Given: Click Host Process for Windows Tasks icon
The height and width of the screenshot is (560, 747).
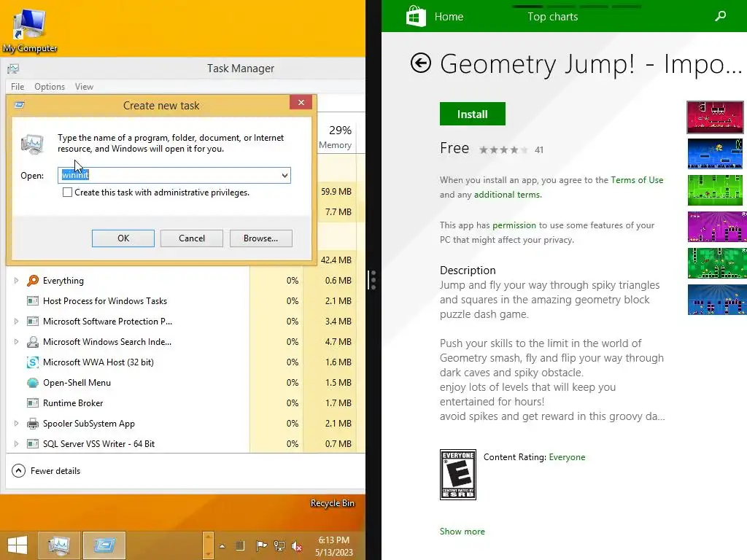Looking at the screenshot, I should tap(32, 301).
